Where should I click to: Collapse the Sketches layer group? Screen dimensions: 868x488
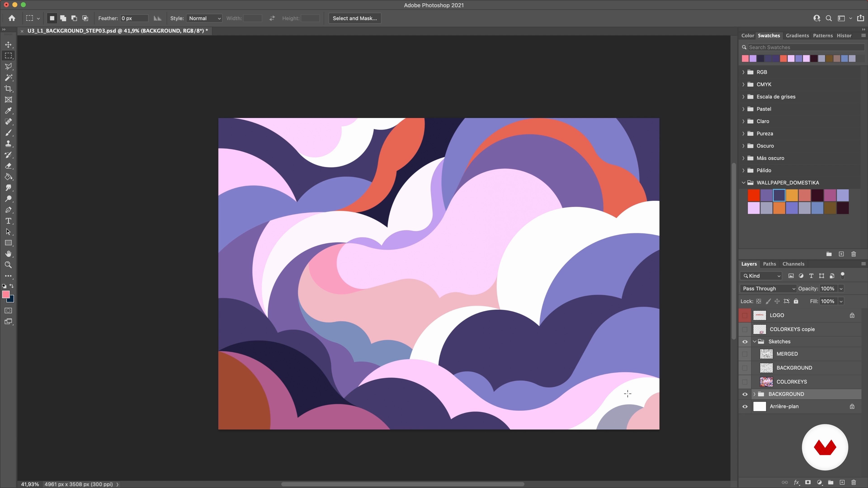point(755,342)
